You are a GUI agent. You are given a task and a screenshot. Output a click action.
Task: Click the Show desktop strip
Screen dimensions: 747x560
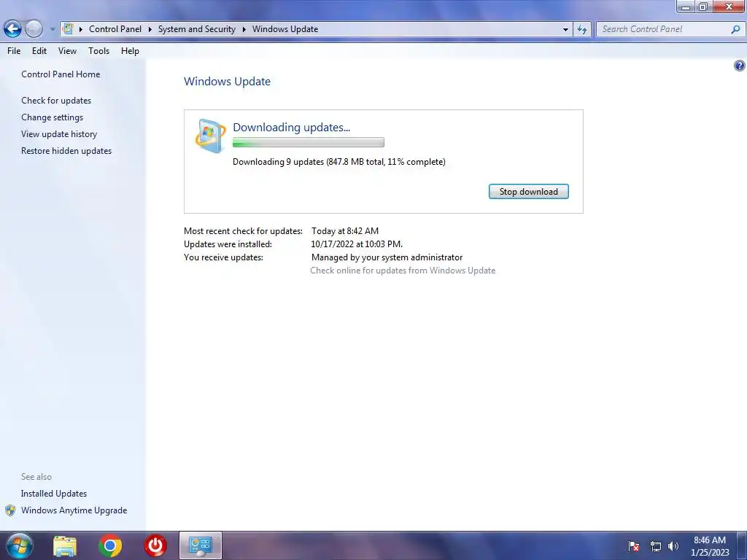[x=741, y=545]
